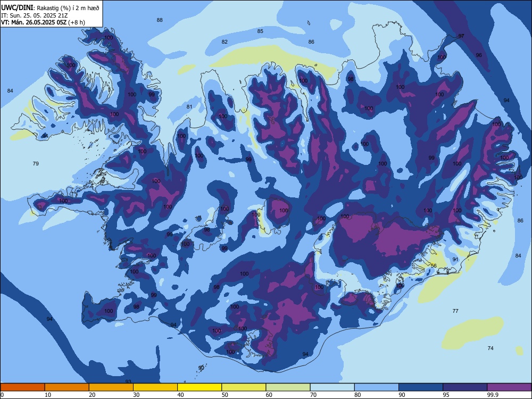Click the humidity value 91 on the map

point(455,259)
